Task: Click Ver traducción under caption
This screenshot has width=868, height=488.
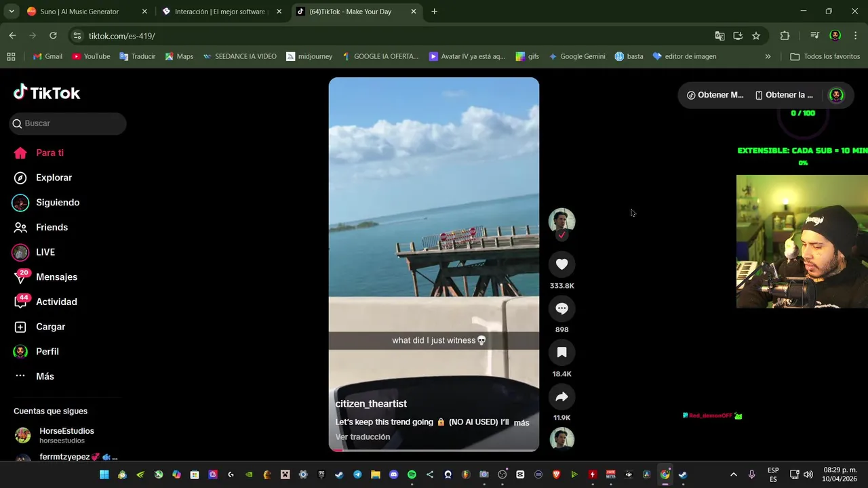Action: [363, 437]
